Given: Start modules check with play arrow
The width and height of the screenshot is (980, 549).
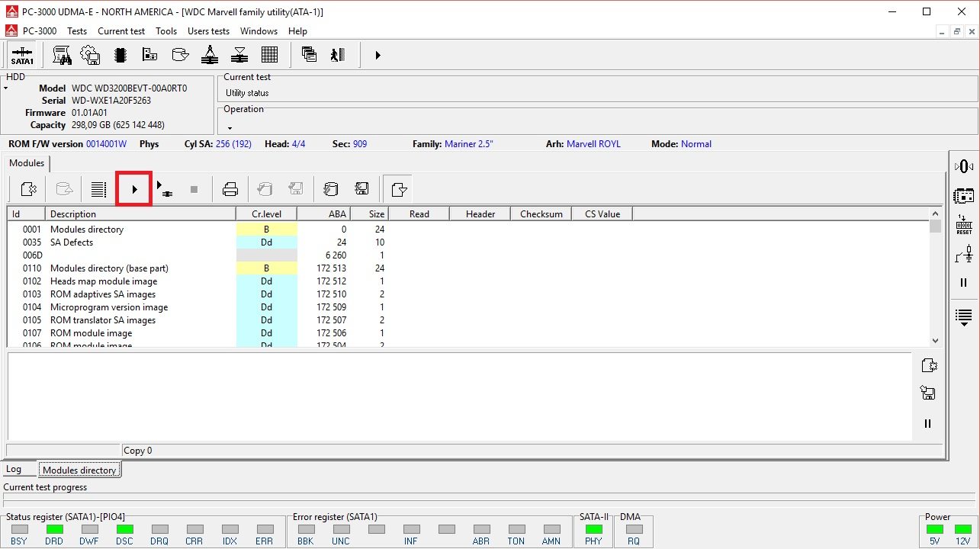Looking at the screenshot, I should click(x=134, y=189).
